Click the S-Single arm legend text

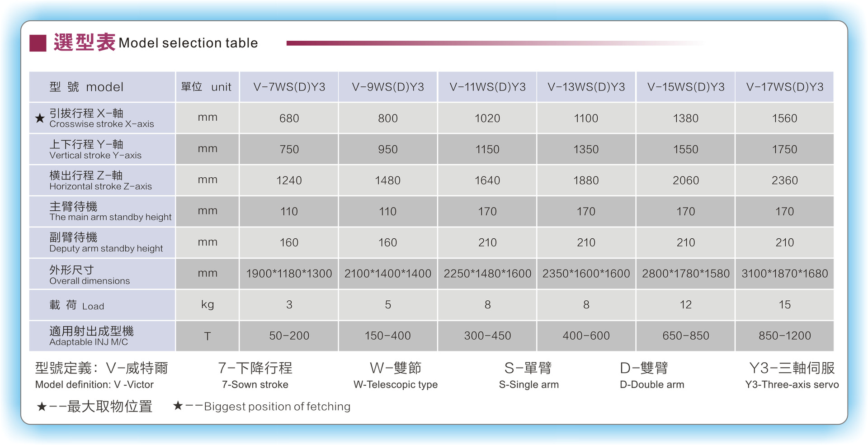(x=529, y=385)
